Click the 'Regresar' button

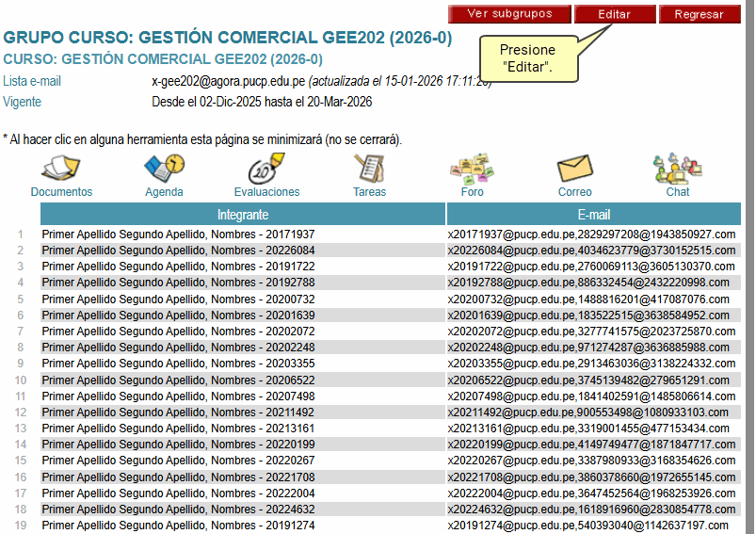pos(700,14)
